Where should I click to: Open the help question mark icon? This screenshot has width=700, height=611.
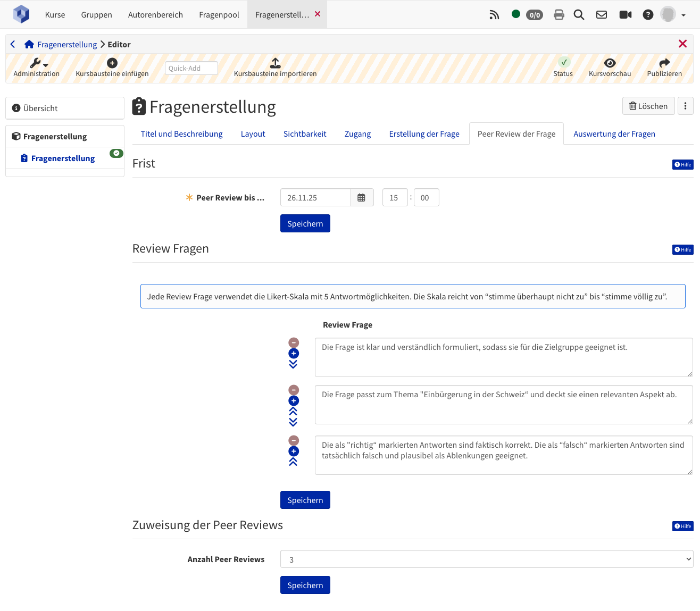[647, 15]
